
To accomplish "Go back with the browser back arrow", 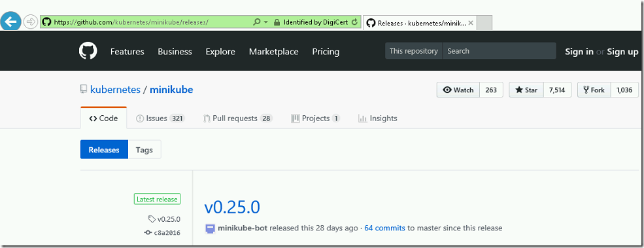I will click(10, 21).
